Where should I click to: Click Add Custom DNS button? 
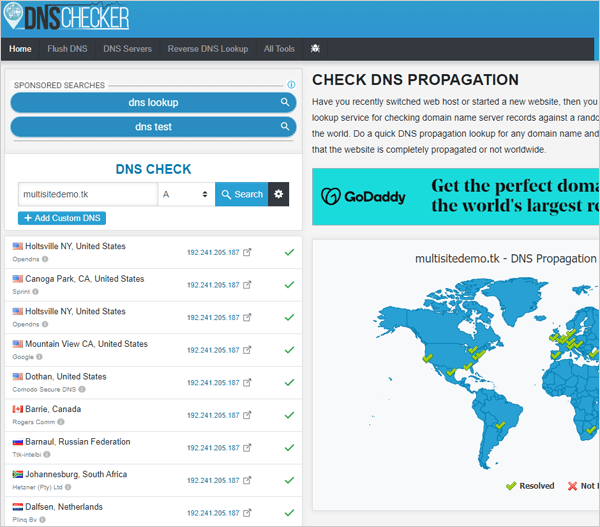pyautogui.click(x=62, y=218)
